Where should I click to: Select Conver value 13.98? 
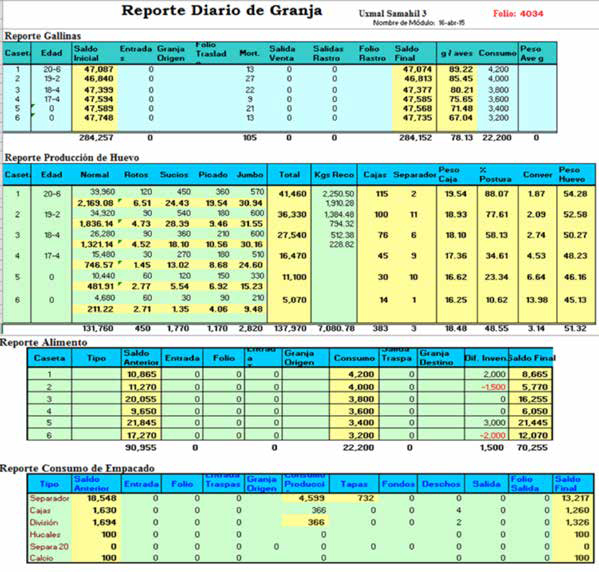tap(536, 300)
